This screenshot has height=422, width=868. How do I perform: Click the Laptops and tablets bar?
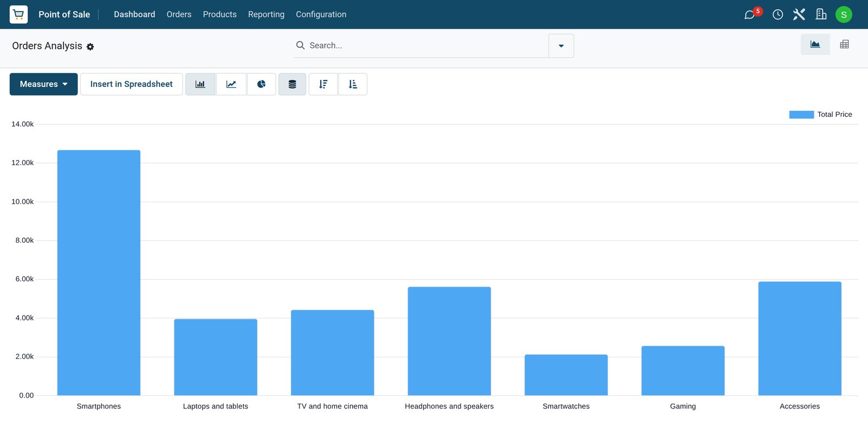click(215, 357)
